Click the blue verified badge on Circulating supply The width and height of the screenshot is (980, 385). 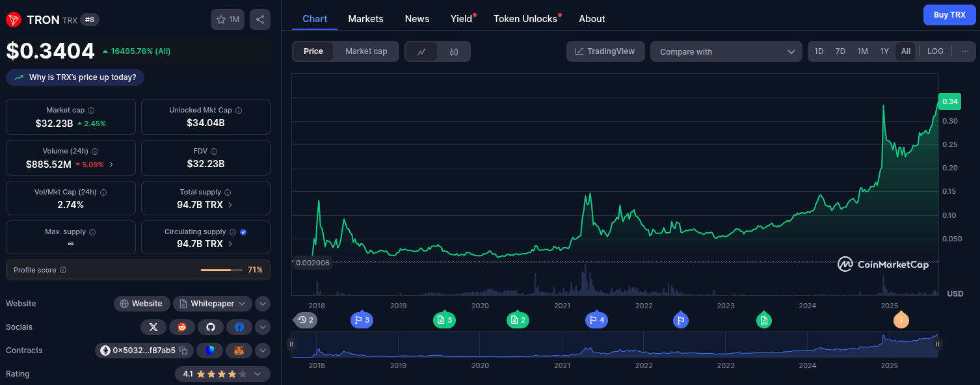(243, 232)
